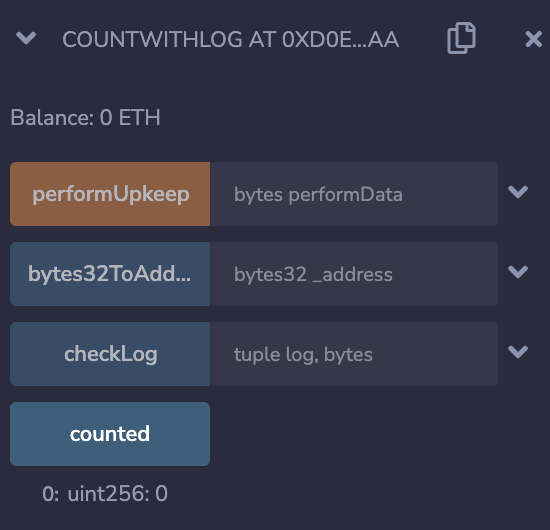Call the counted getter button
Screen dimensions: 550x530
coord(110,434)
